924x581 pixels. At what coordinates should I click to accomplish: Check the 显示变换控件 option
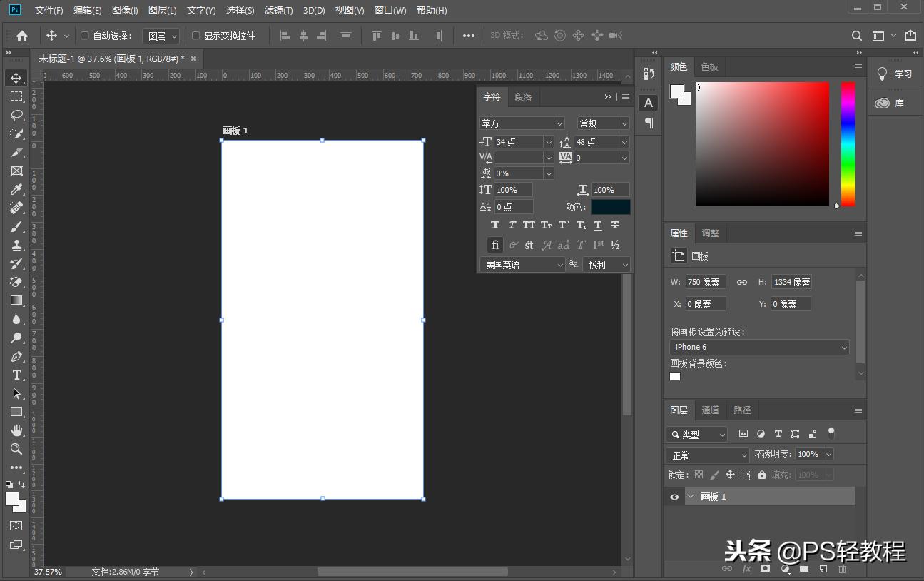196,36
